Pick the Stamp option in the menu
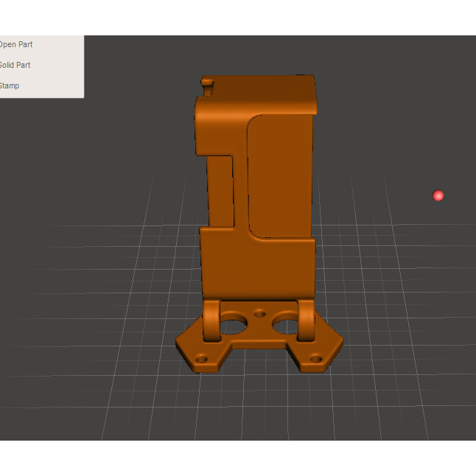The height and width of the screenshot is (476, 476). [10, 85]
